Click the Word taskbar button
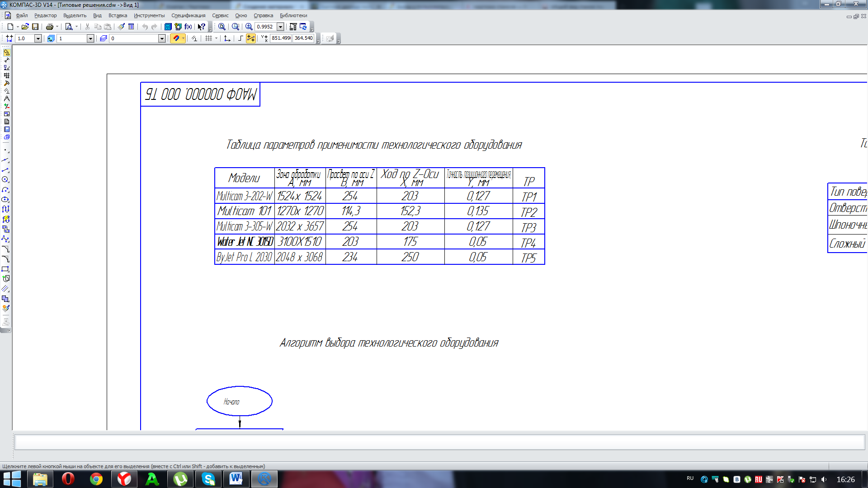 pos(236,479)
